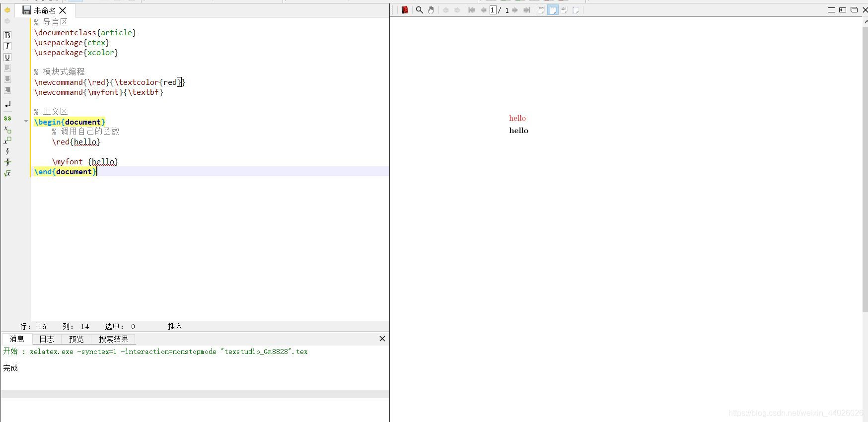868x422 pixels.
Task: Toggle fit-to-window PDF view
Action: pyautogui.click(x=576, y=10)
